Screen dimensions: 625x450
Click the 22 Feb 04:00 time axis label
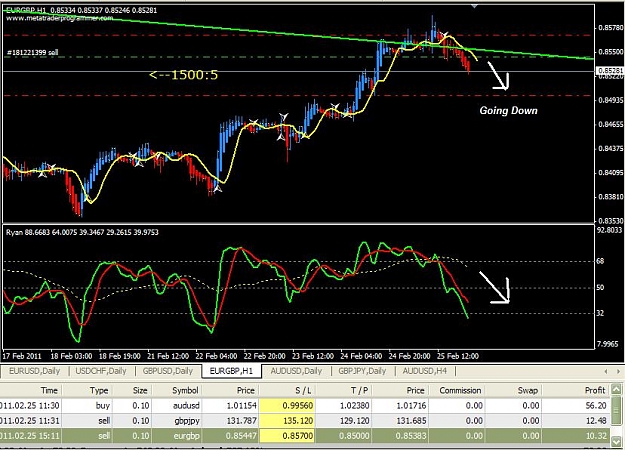pyautogui.click(x=216, y=356)
